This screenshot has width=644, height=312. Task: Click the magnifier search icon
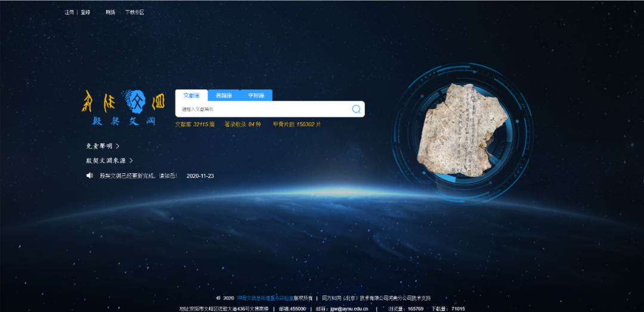pyautogui.click(x=356, y=109)
